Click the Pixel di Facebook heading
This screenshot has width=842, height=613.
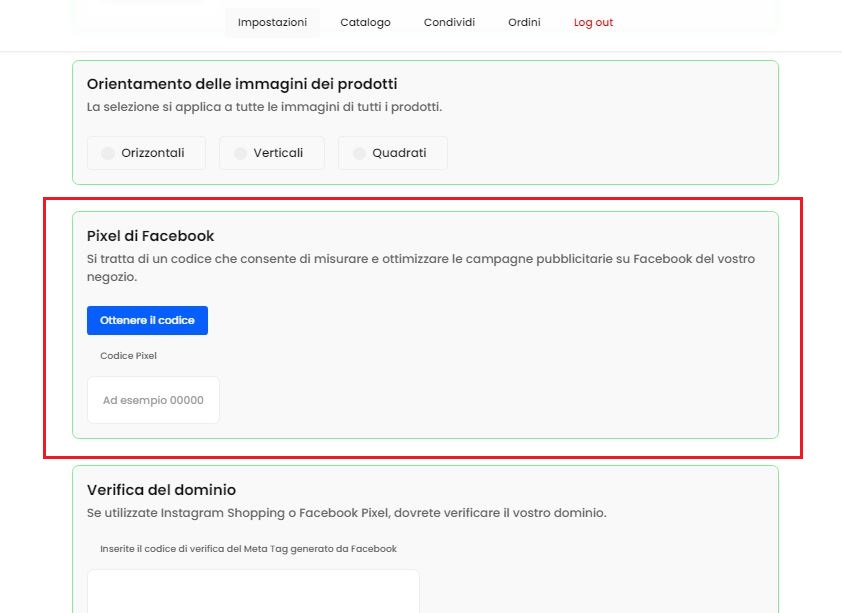tap(151, 236)
